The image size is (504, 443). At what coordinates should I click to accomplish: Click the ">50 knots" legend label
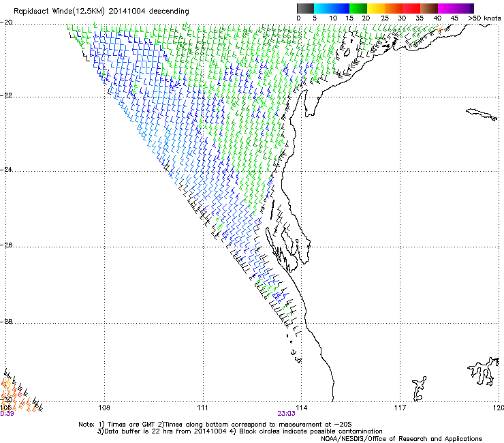click(x=484, y=18)
